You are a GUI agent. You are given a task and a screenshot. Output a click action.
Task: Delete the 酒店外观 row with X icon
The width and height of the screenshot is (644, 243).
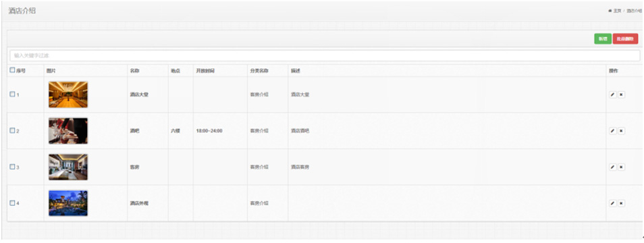(x=622, y=202)
